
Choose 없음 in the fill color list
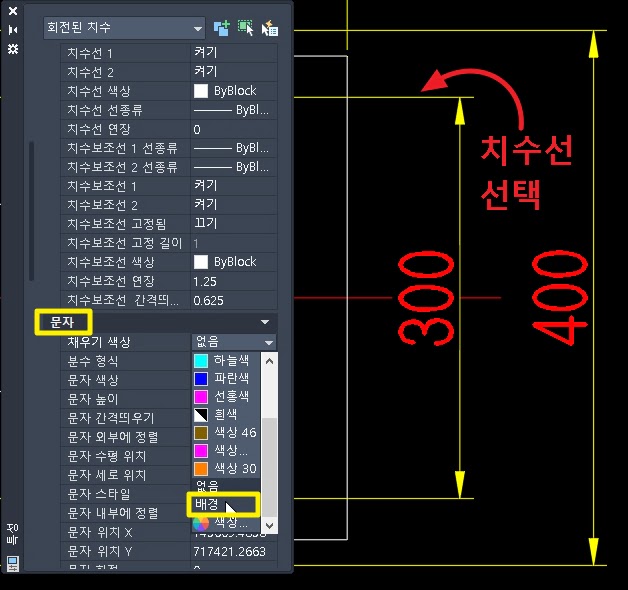click(226, 486)
